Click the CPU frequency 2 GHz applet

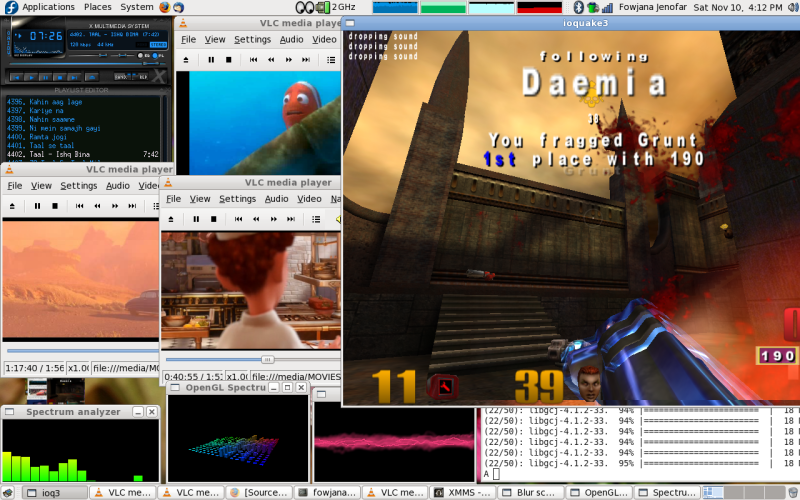point(335,7)
